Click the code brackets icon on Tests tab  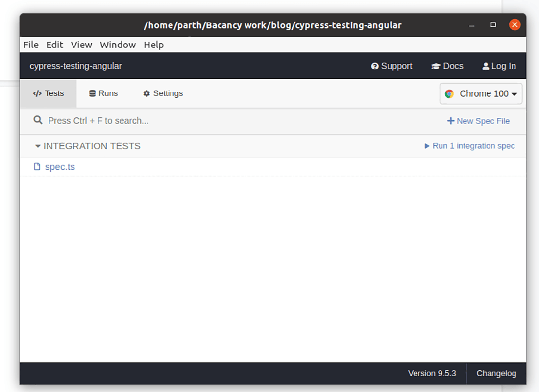tap(37, 93)
